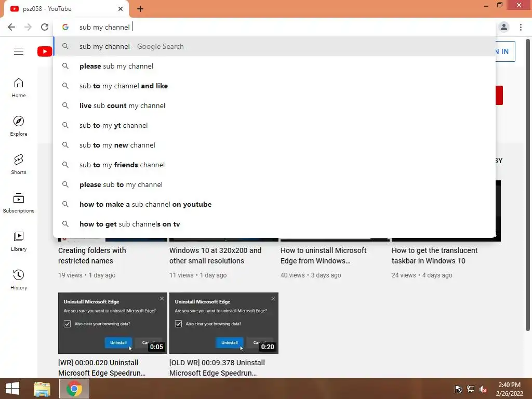Click the YouTube logo

45,51
